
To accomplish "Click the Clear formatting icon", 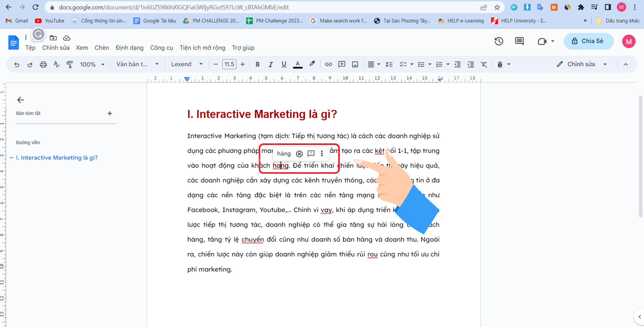I will click(484, 64).
